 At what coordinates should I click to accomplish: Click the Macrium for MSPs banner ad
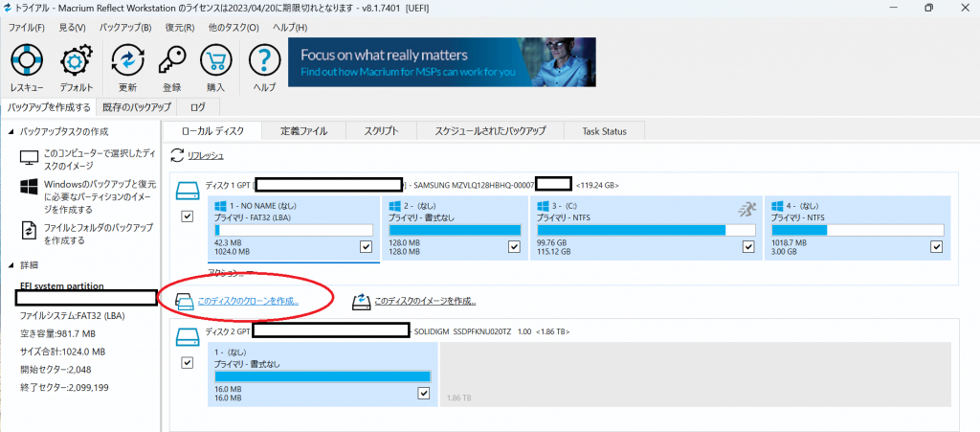pyautogui.click(x=442, y=62)
